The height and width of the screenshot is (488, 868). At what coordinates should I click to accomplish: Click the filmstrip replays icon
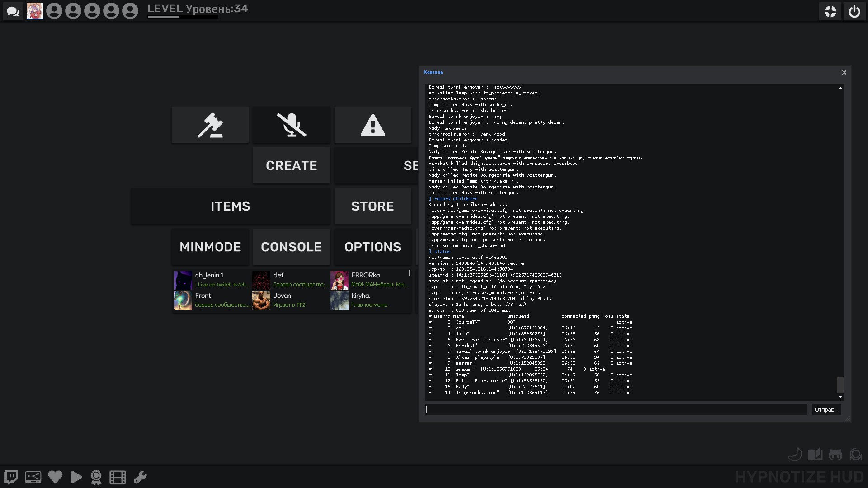(118, 477)
